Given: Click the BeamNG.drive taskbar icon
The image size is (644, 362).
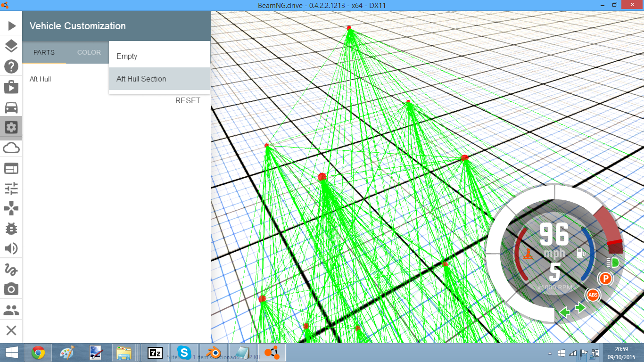Looking at the screenshot, I should pos(271,353).
